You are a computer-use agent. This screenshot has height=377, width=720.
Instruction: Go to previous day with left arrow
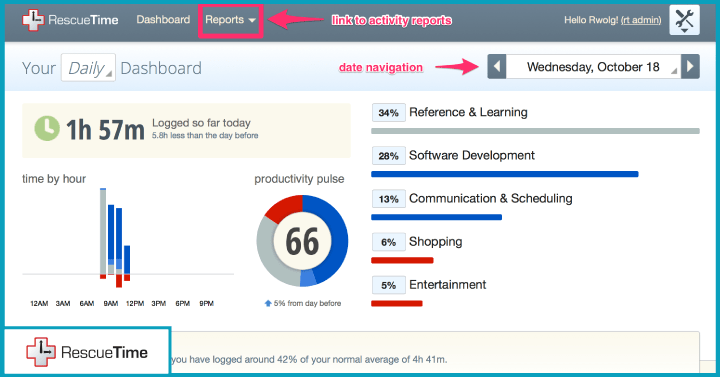click(496, 67)
